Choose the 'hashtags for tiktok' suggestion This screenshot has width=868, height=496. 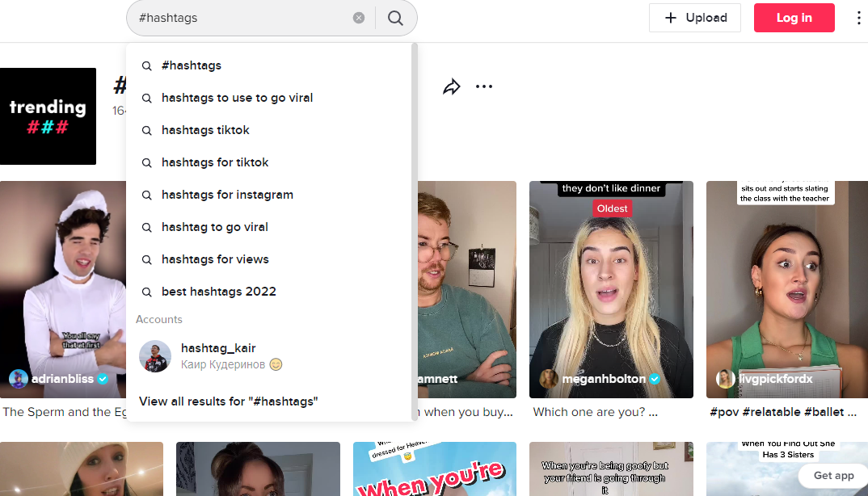(x=269, y=162)
